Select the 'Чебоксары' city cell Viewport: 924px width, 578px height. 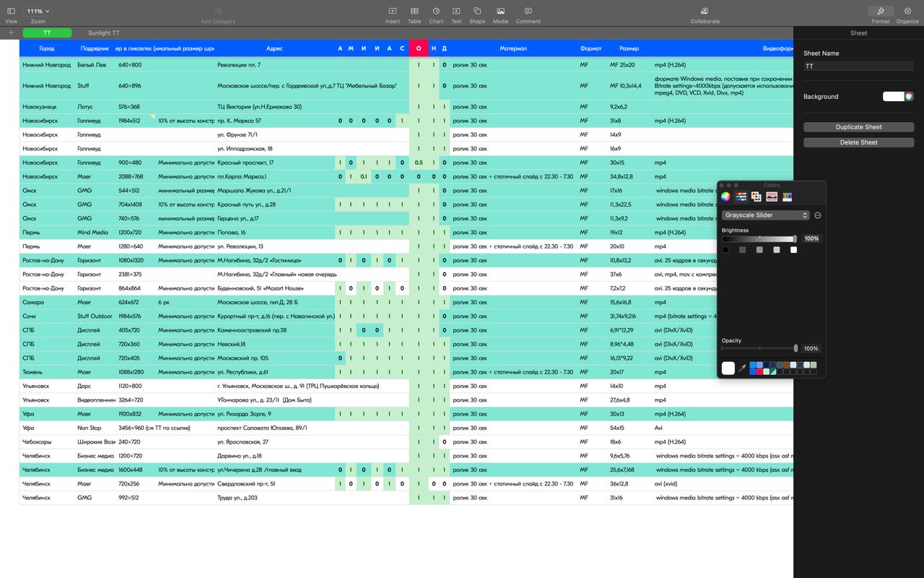point(47,442)
